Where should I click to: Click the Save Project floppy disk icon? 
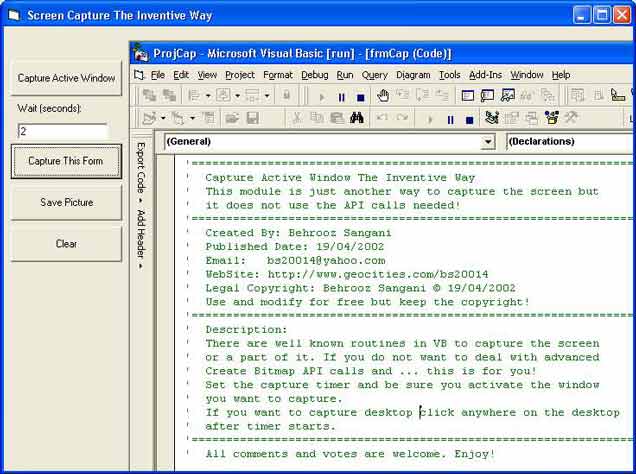click(252, 119)
